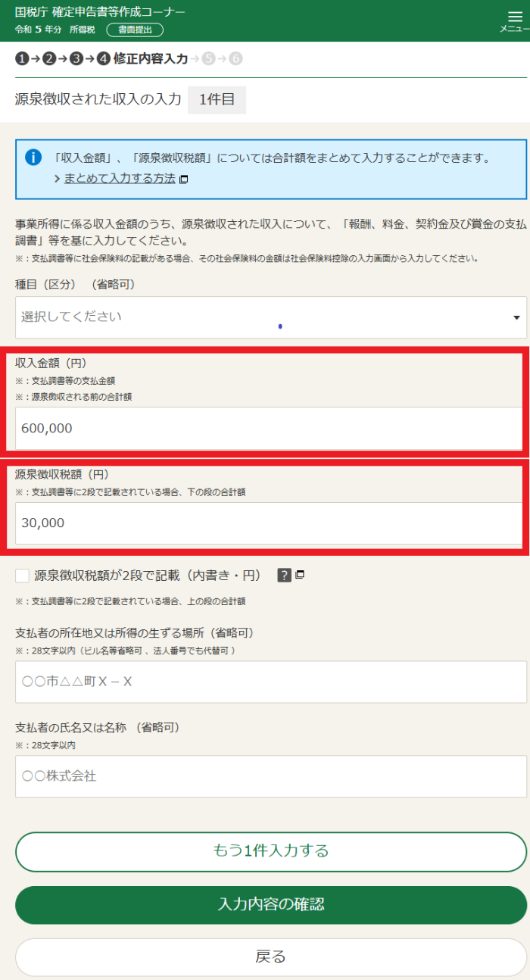The height and width of the screenshot is (980, 530).
Task: Click external link icon after まとめて入力する方法
Action: 183,179
